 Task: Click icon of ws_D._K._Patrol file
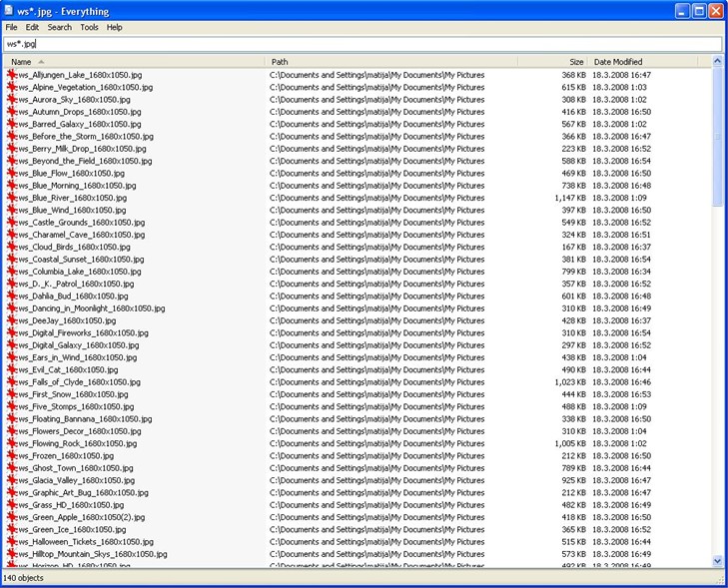pos(12,285)
